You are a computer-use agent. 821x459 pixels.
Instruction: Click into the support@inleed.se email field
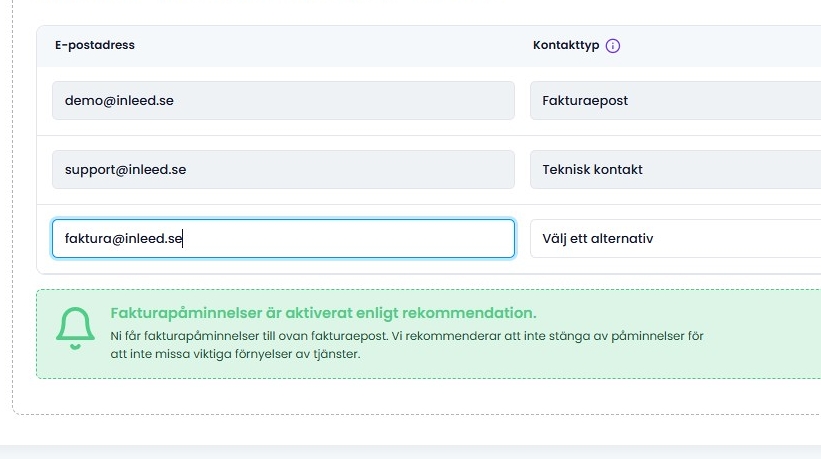(x=283, y=170)
